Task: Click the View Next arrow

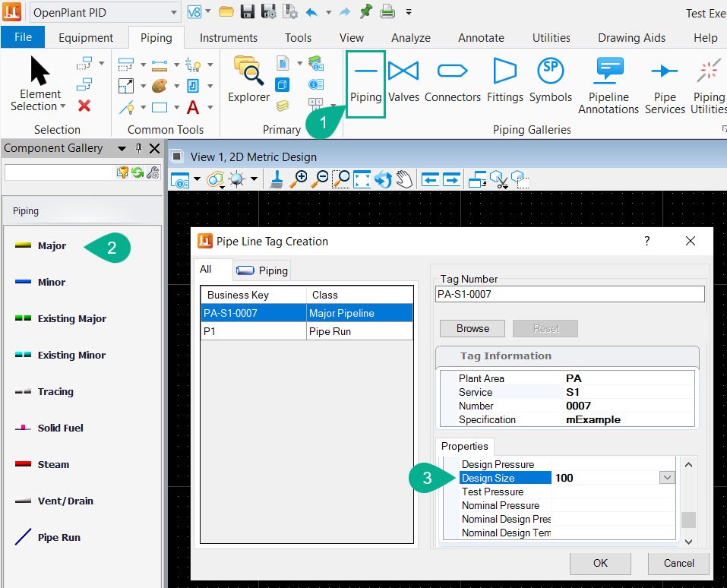Action: [x=451, y=179]
